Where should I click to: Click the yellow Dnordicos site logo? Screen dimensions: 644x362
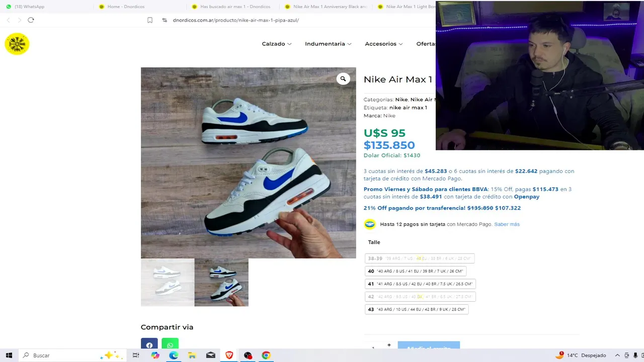(17, 44)
